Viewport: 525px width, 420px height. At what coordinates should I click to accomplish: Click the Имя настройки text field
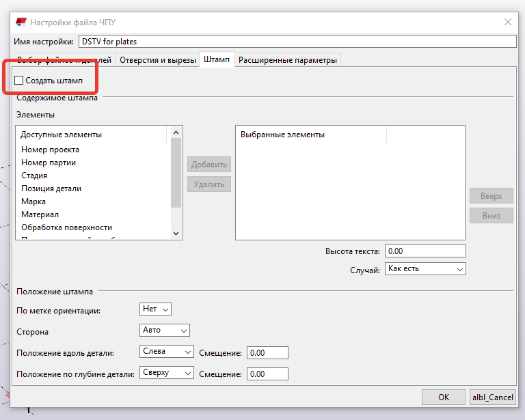coord(297,42)
